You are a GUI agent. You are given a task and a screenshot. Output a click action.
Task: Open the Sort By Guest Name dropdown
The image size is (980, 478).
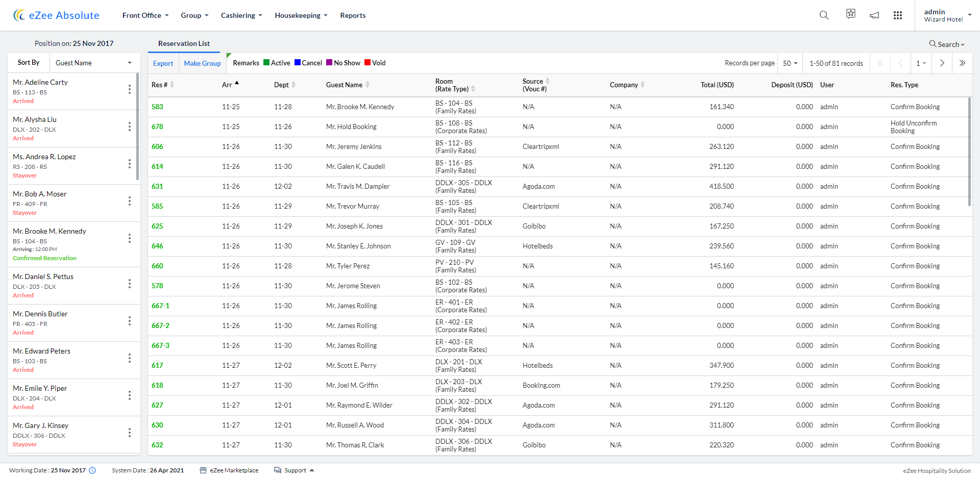[94, 63]
